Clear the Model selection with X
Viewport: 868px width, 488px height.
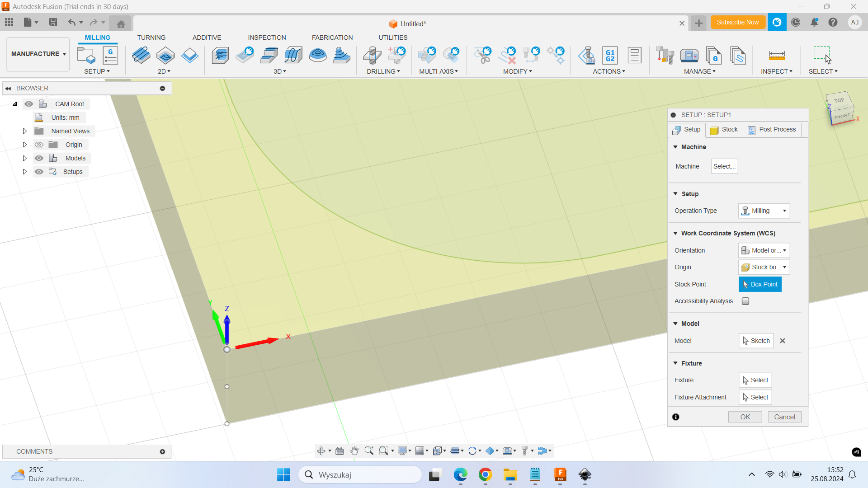point(783,341)
